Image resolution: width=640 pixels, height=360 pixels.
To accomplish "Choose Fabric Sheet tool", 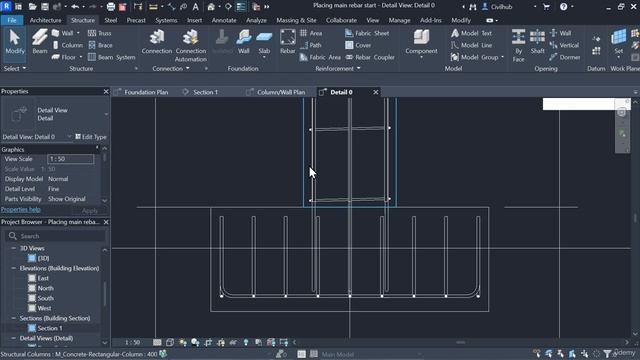I will pyautogui.click(x=367, y=33).
